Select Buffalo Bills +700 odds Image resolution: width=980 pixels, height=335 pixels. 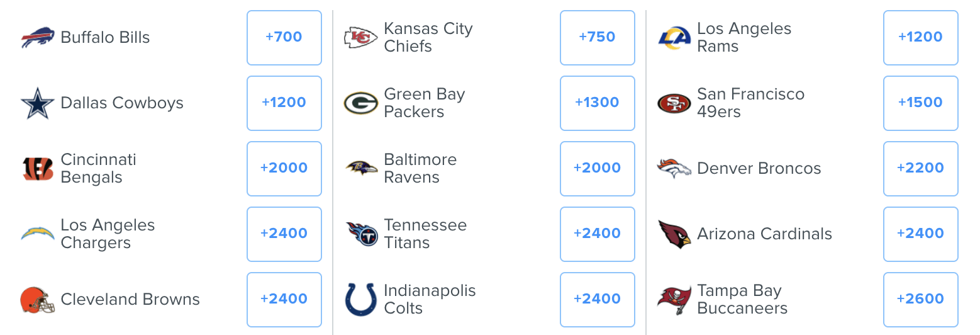[284, 38]
